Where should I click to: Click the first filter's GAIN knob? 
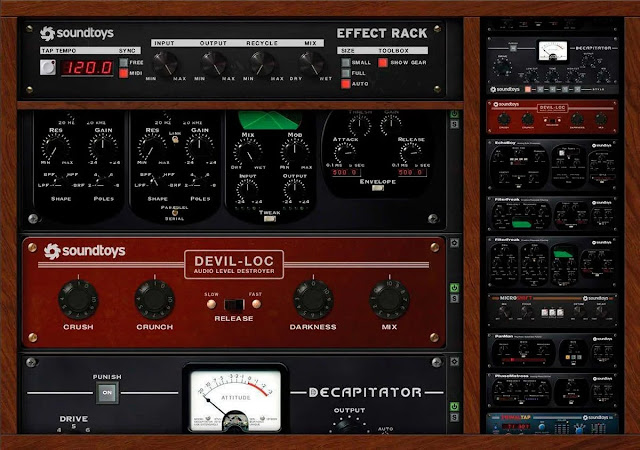pos(103,148)
